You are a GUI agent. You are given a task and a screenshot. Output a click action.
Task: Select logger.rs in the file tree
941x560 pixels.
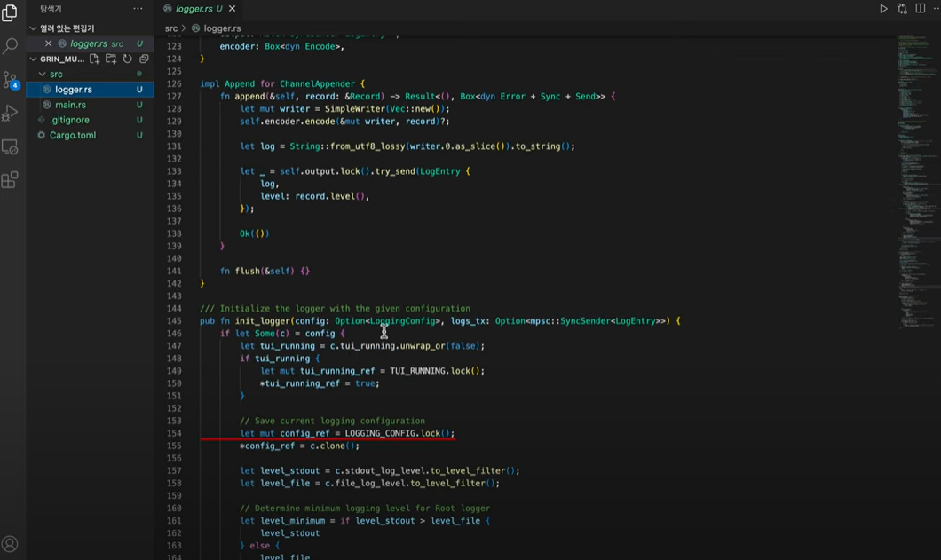pos(90,90)
